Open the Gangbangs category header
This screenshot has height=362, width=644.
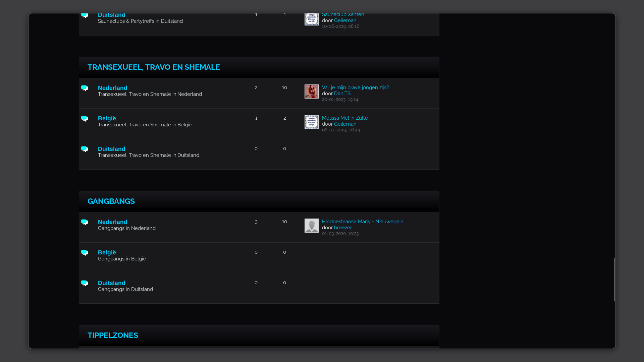pyautogui.click(x=111, y=201)
